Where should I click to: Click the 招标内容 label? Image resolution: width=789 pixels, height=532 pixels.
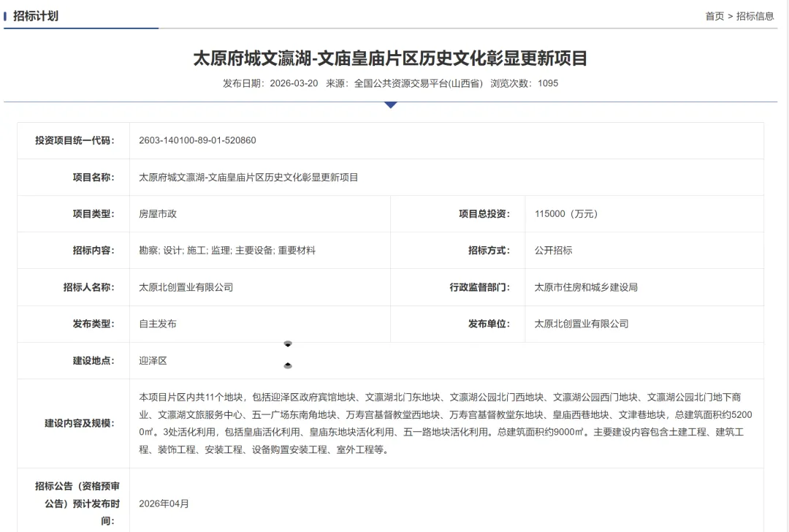coord(94,251)
